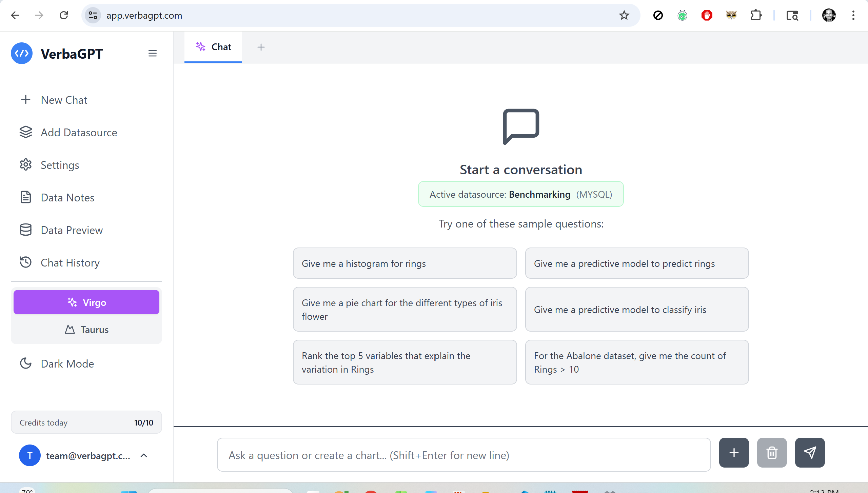
Task: Open Add Datasource from the sidebar
Action: 79,132
